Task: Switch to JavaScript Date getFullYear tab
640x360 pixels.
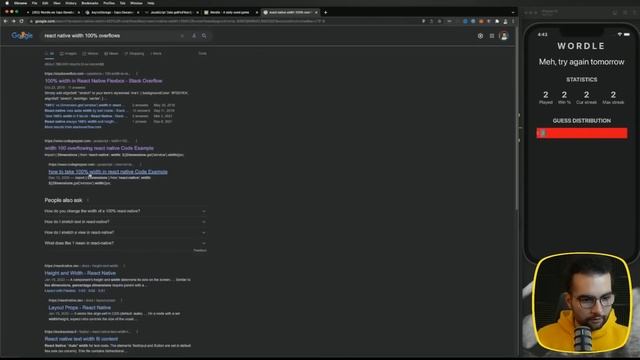Action: (171, 13)
